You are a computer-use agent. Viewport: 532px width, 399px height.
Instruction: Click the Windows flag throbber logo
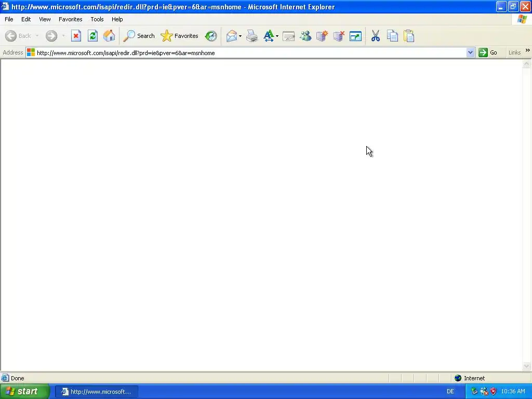(x=522, y=19)
